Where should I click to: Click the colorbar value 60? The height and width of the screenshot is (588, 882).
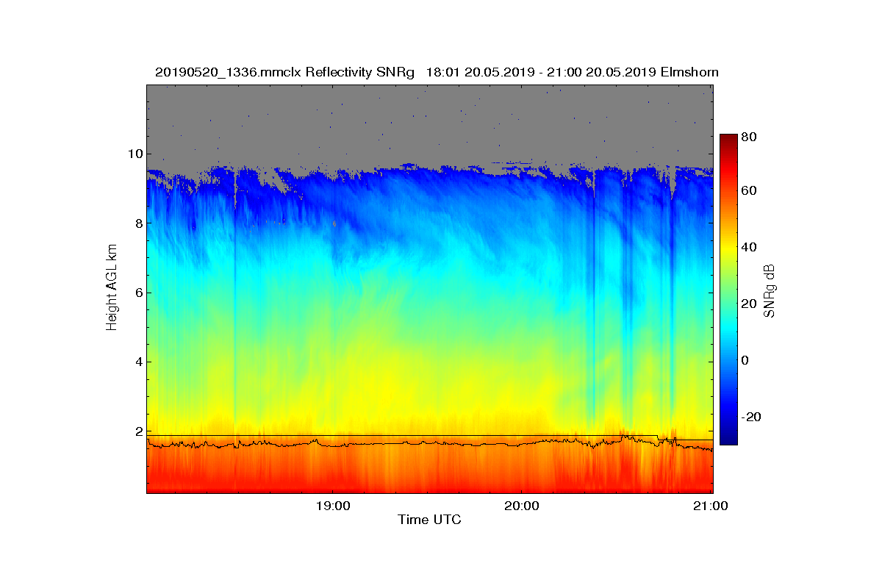[750, 191]
